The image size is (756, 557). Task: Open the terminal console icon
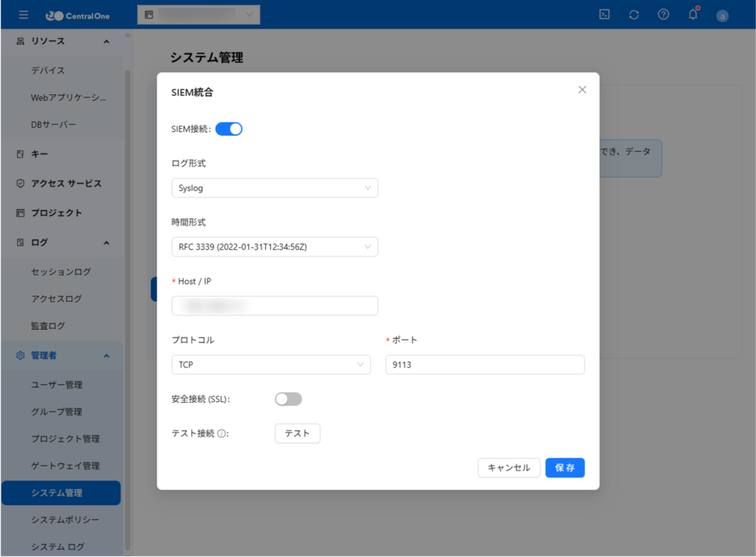click(604, 15)
